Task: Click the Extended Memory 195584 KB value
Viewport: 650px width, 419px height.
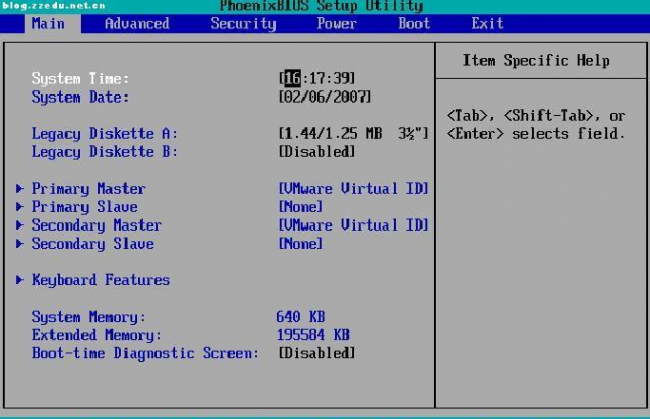Action: [313, 335]
